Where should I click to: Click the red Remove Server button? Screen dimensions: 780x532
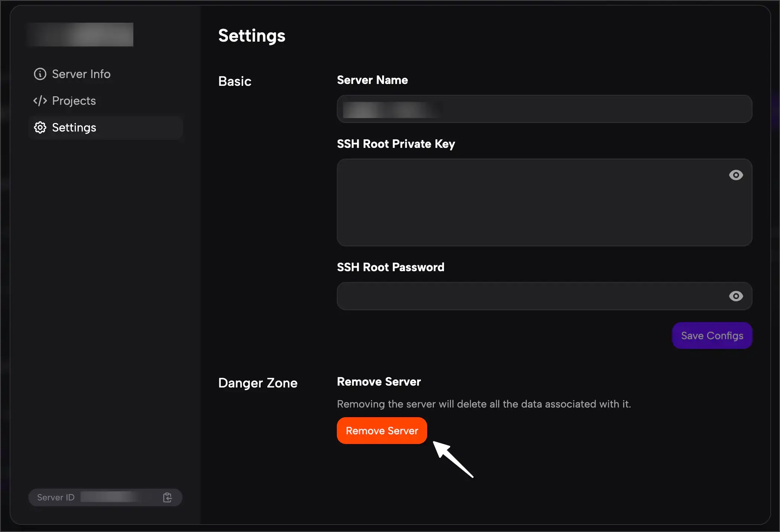point(382,431)
